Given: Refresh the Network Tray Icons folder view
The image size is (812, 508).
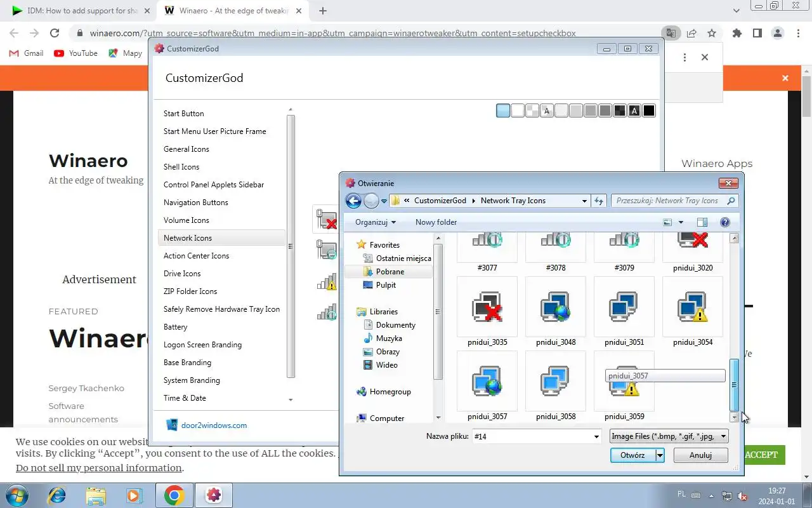Looking at the screenshot, I should (x=599, y=201).
